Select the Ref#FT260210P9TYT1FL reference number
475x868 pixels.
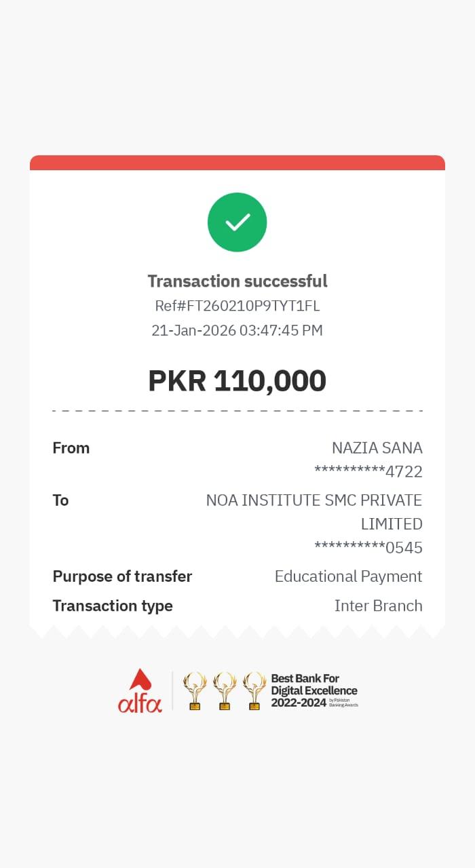click(x=237, y=306)
